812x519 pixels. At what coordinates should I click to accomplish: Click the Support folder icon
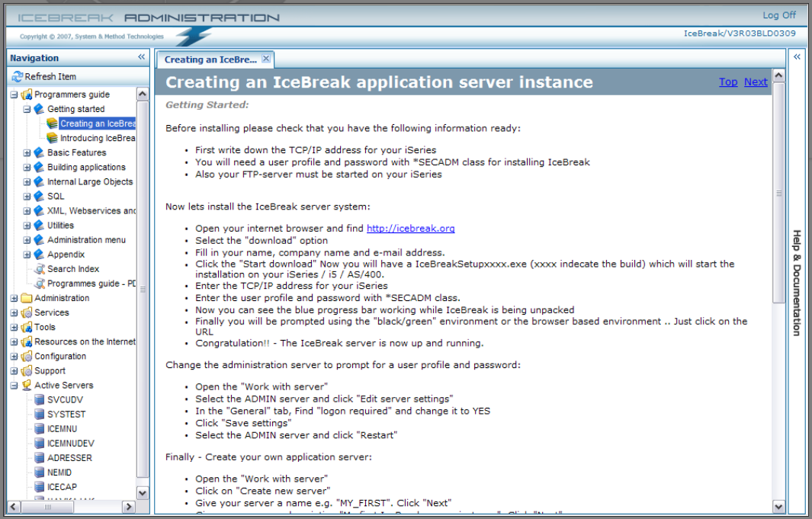click(27, 370)
